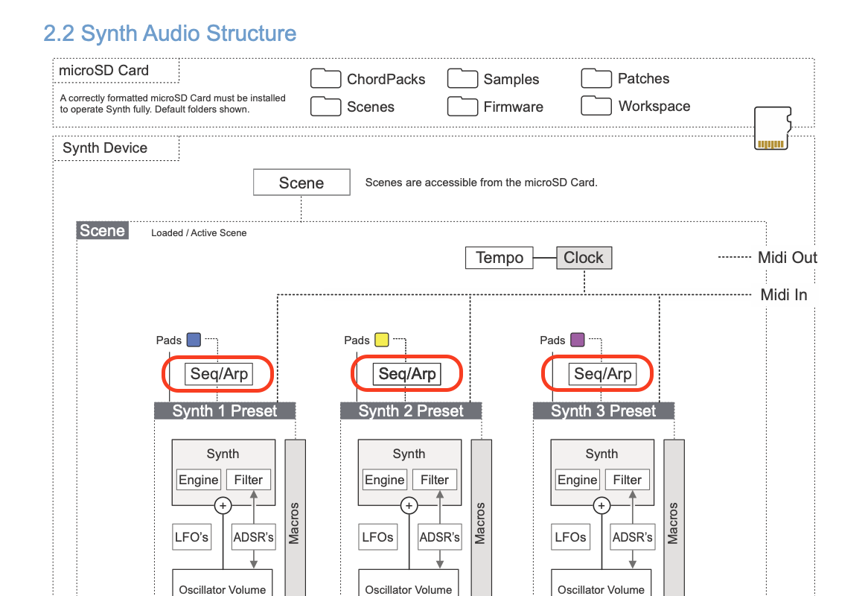Viewport: 868px width, 596px height.
Task: Select the Synth 3 Preset header bar
Action: pyautogui.click(x=603, y=411)
